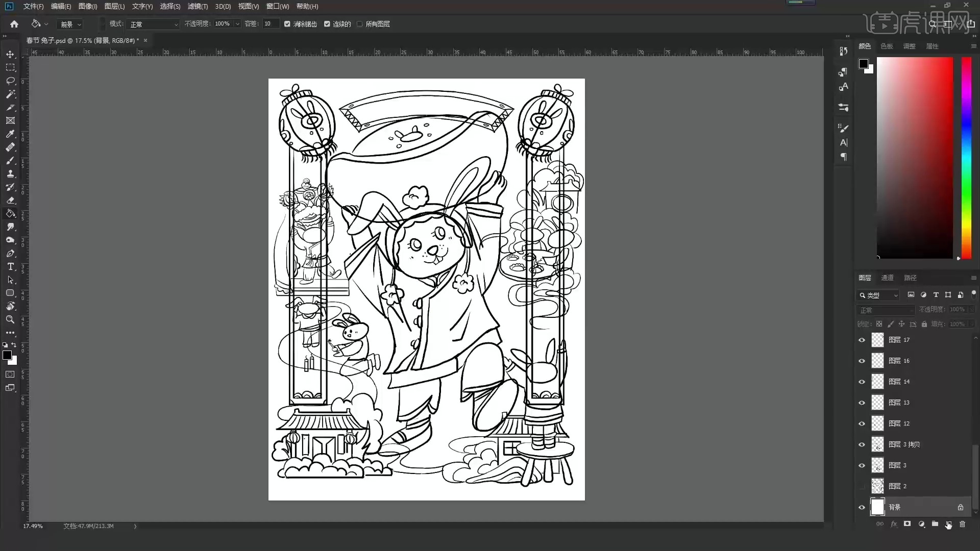The width and height of the screenshot is (980, 551).
Task: Open the layer style fx menu
Action: (893, 524)
